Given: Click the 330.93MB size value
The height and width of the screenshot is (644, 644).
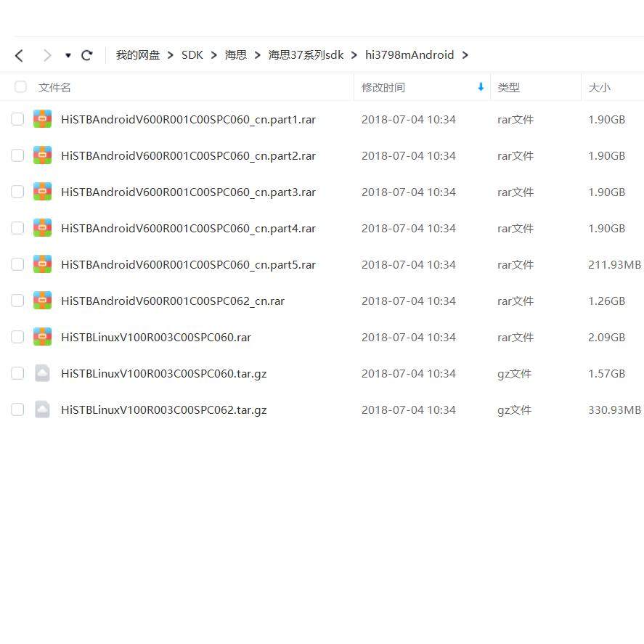Looking at the screenshot, I should (614, 410).
